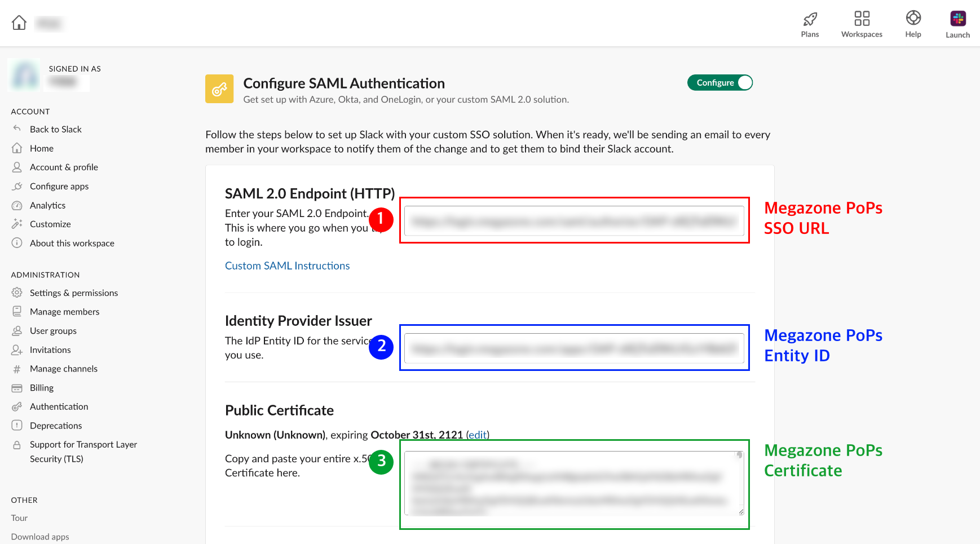Click the Account & profile person icon

point(17,167)
